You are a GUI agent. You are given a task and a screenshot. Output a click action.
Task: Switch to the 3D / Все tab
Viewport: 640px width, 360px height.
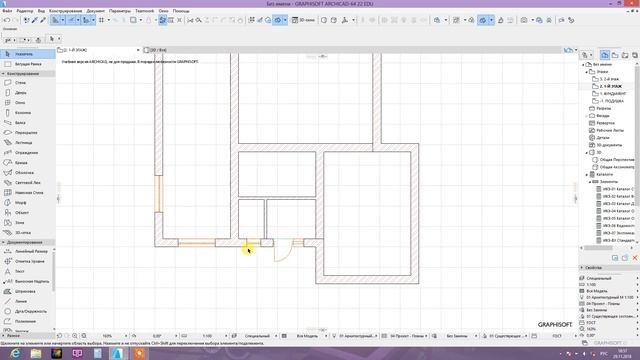pos(155,50)
